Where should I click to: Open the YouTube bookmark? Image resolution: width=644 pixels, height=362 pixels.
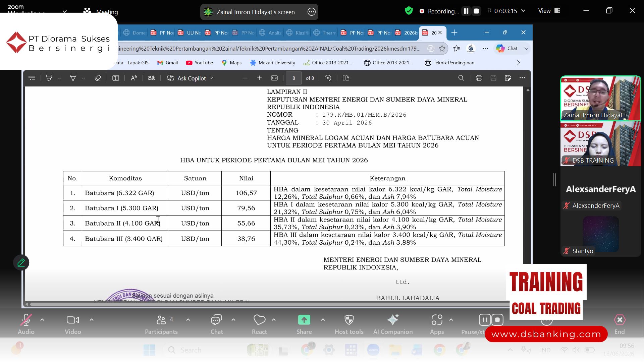(200, 63)
